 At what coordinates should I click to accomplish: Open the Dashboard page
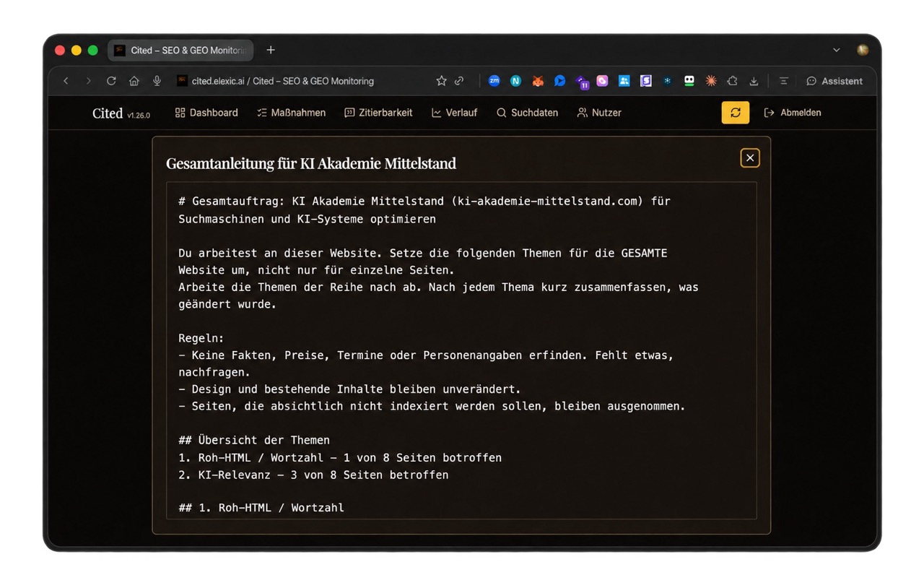(x=206, y=113)
